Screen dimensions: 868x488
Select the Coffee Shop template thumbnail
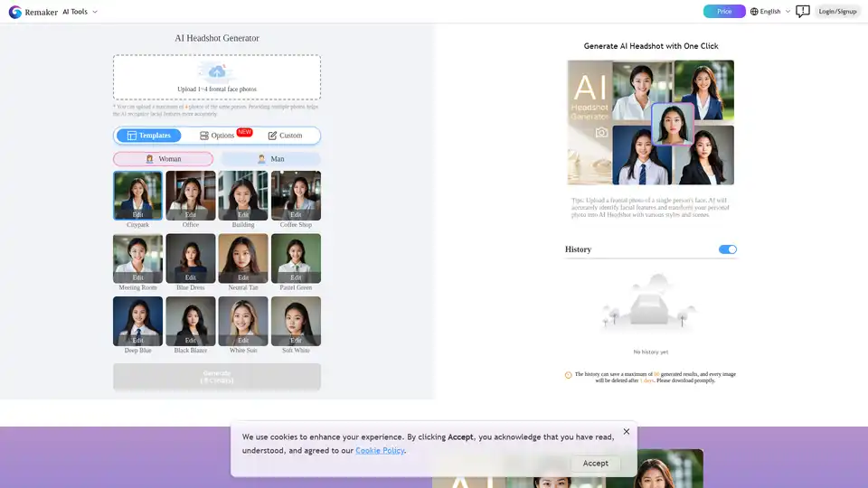296,195
